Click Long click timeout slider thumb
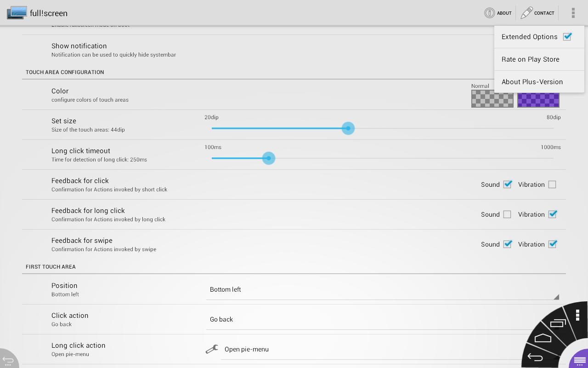The image size is (588, 368). tap(269, 158)
